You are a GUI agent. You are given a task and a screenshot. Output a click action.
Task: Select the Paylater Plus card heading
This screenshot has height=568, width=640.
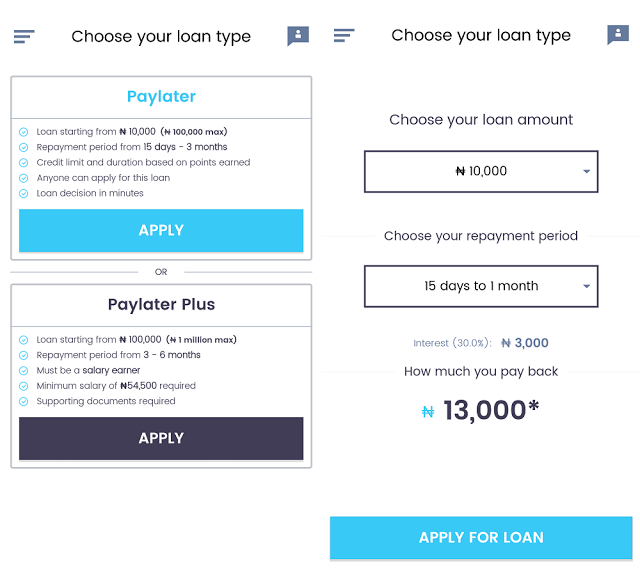tap(161, 305)
